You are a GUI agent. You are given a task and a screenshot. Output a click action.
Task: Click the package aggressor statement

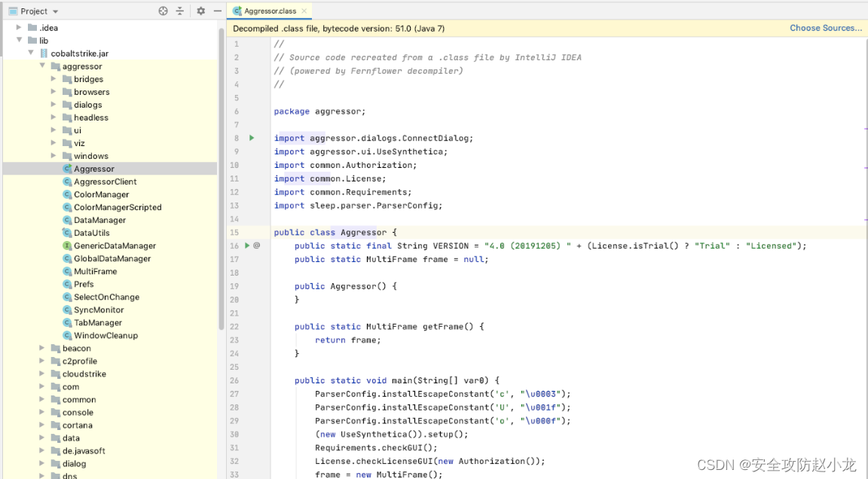pyautogui.click(x=319, y=111)
